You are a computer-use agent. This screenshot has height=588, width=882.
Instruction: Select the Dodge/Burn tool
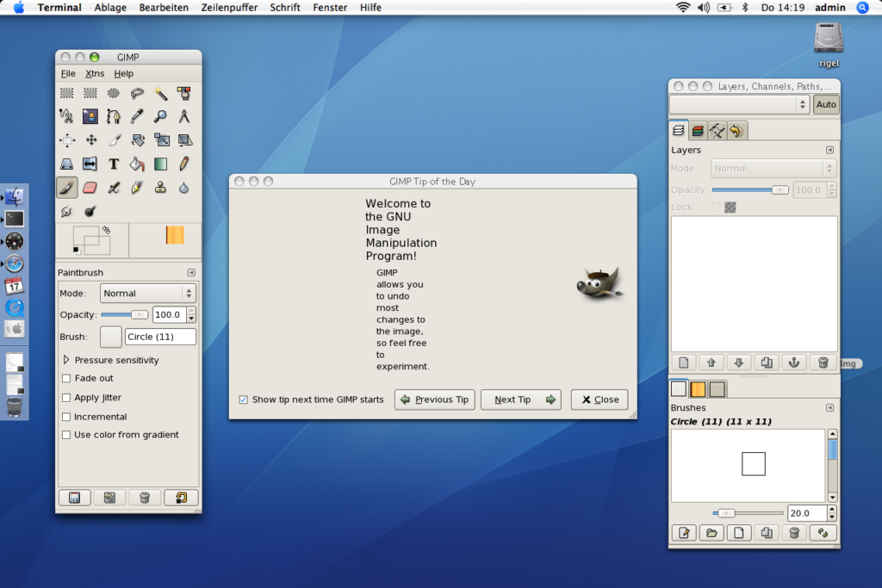tap(90, 212)
